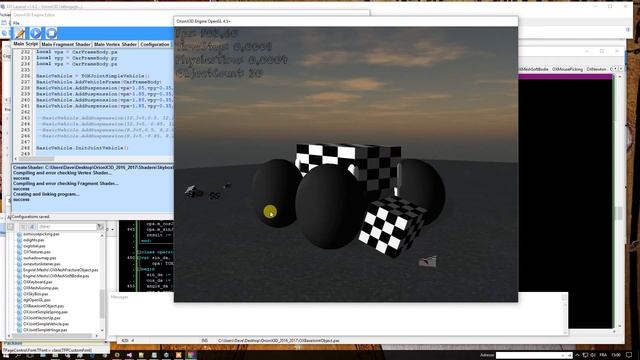640x360 pixels.
Task: Click the first toolbar icon in project inspector
Action: [11, 227]
